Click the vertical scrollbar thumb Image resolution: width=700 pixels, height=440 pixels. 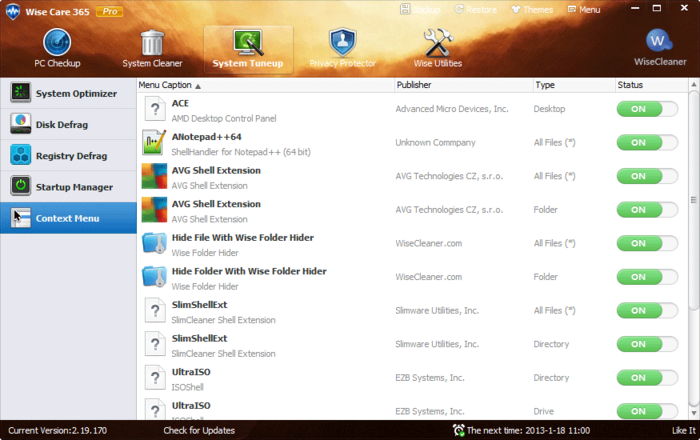click(x=694, y=199)
